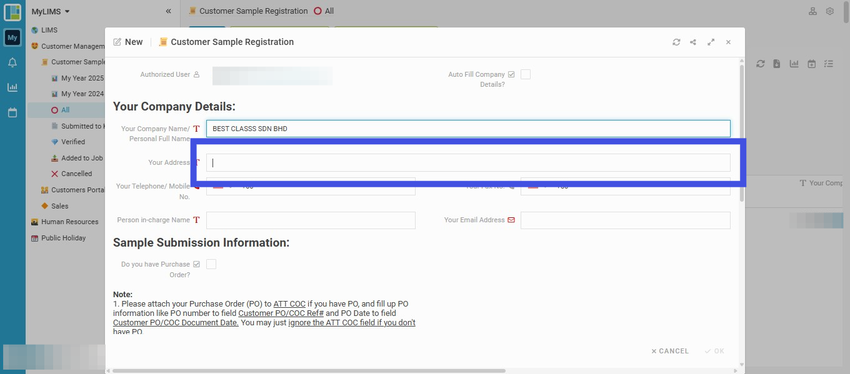Viewport: 850px width, 374px height.
Task: Tick the Auto Fill Company Details checkbox
Action: click(525, 75)
